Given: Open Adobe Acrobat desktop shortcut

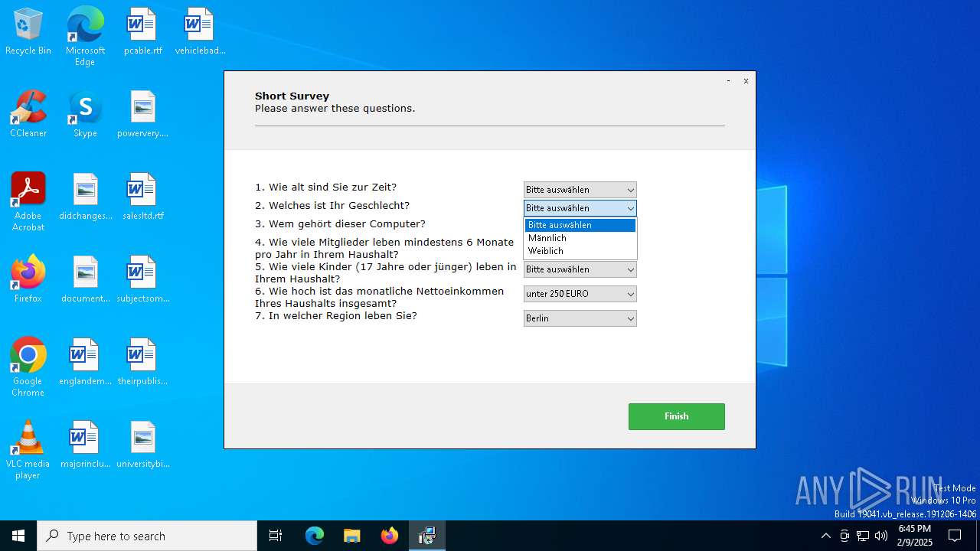Looking at the screenshot, I should 28,202.
